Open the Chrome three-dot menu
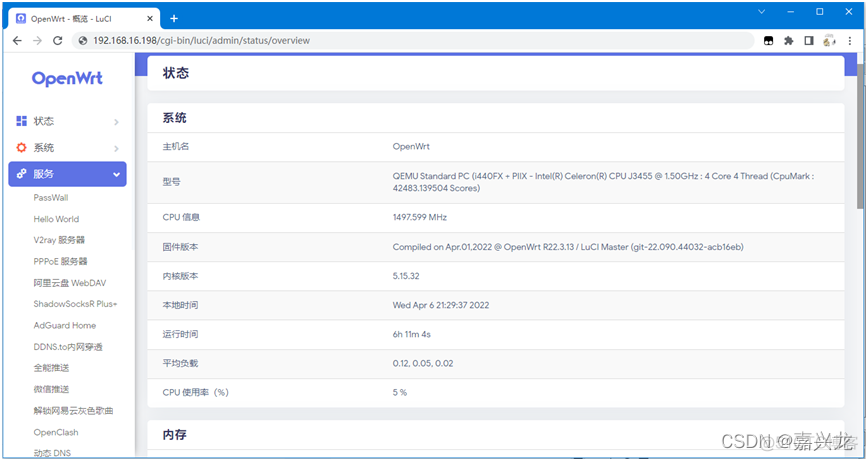This screenshot has width=868, height=461. click(850, 40)
